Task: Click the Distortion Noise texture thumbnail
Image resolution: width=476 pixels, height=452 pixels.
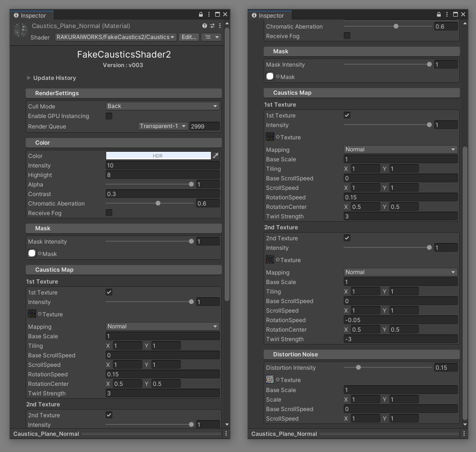Action: [x=270, y=379]
